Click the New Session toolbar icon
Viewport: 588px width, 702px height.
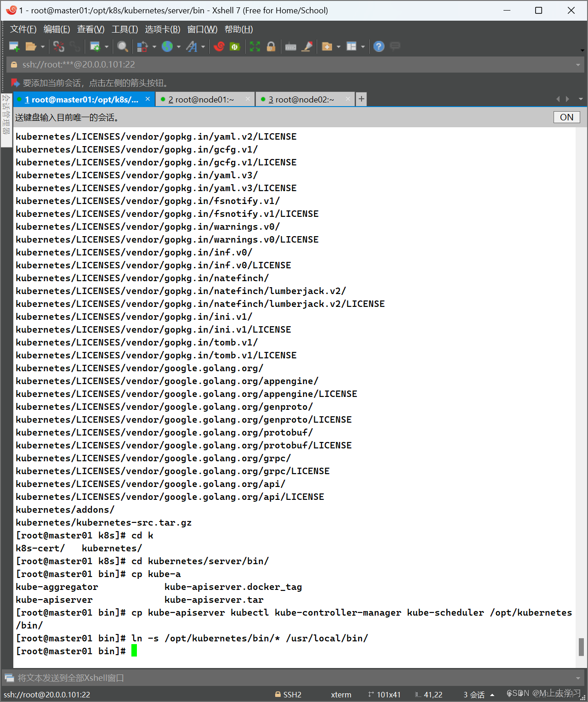click(14, 46)
